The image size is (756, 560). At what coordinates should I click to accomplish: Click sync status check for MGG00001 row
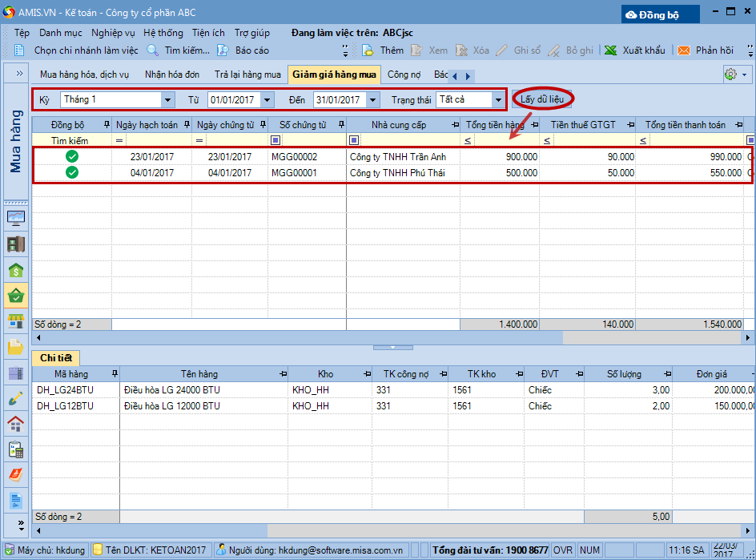[x=72, y=172]
